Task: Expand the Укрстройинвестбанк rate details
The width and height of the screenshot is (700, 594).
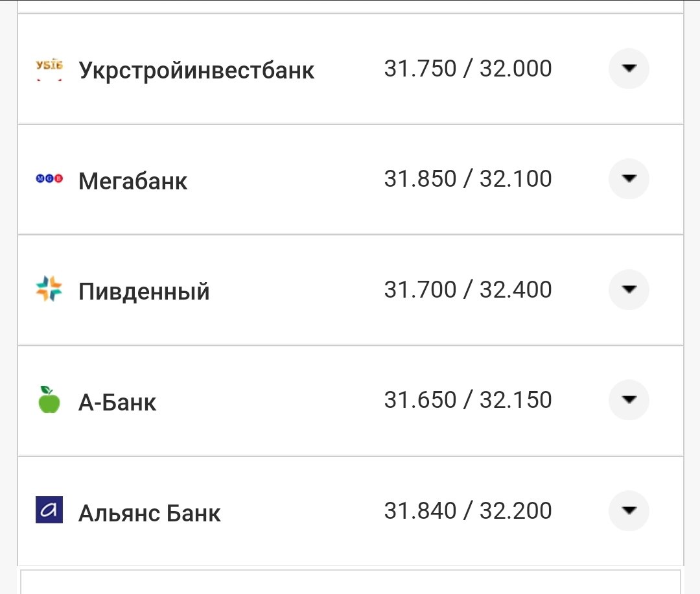Action: (x=629, y=69)
